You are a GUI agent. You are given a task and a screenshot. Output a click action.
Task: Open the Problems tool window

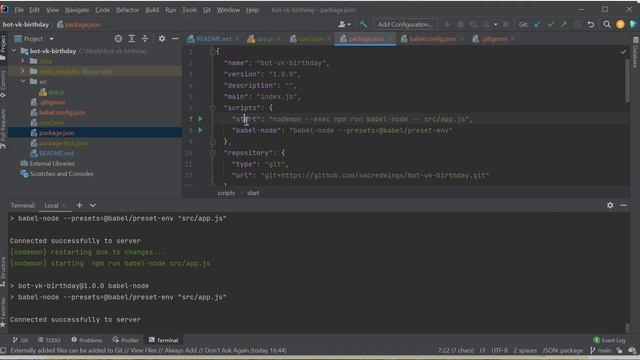pos(87,340)
